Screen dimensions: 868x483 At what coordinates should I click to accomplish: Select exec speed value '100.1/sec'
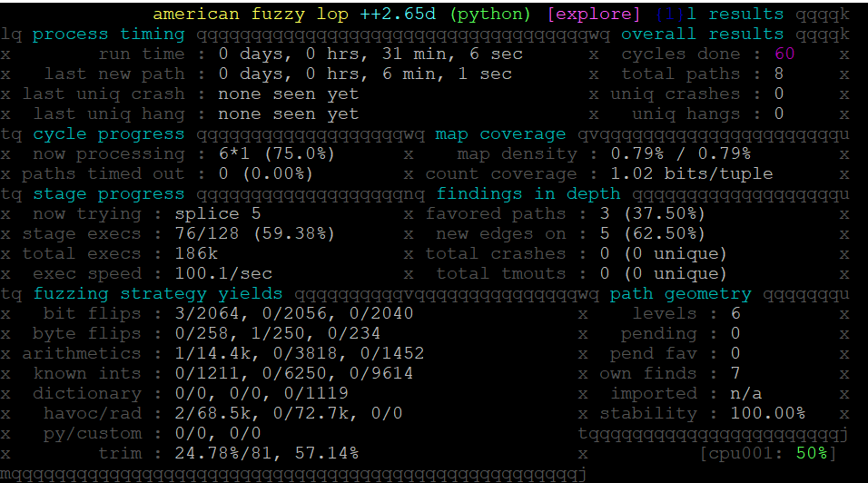(x=223, y=274)
